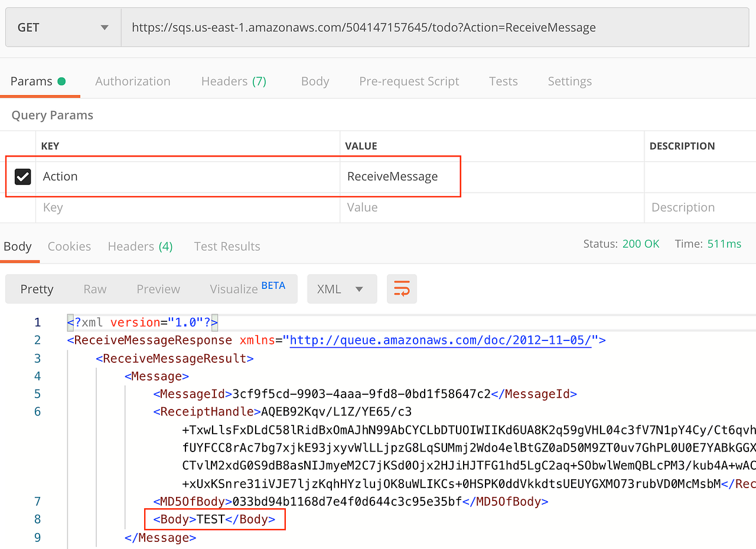
Task: Uncheck the Action query parameter checkbox
Action: click(22, 176)
